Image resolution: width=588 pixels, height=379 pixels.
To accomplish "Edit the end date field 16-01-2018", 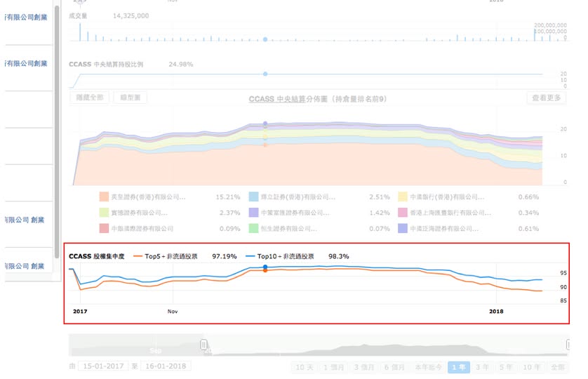I will tap(166, 366).
